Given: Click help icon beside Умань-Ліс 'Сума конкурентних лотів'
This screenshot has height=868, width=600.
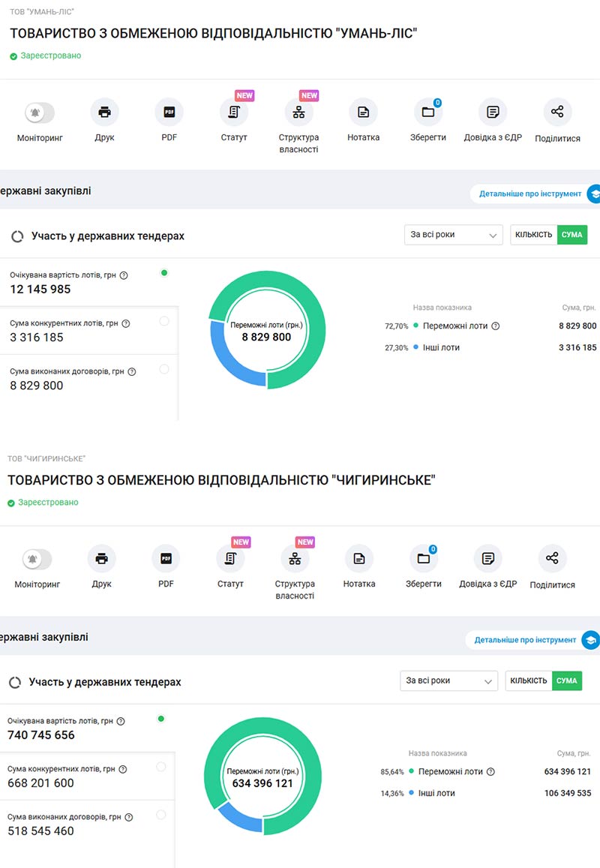Looking at the screenshot, I should click(x=126, y=323).
